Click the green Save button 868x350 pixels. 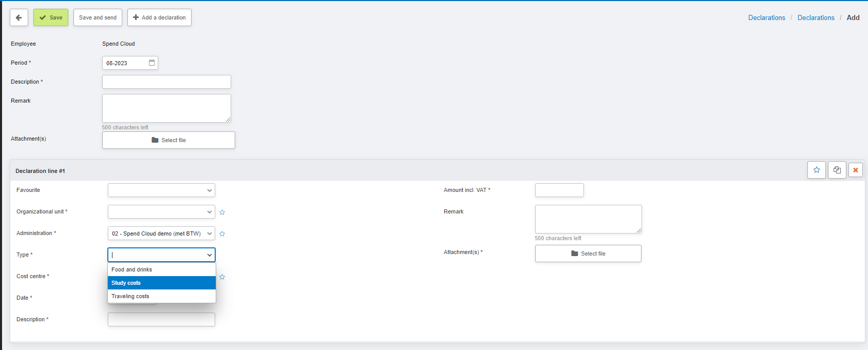click(x=51, y=17)
